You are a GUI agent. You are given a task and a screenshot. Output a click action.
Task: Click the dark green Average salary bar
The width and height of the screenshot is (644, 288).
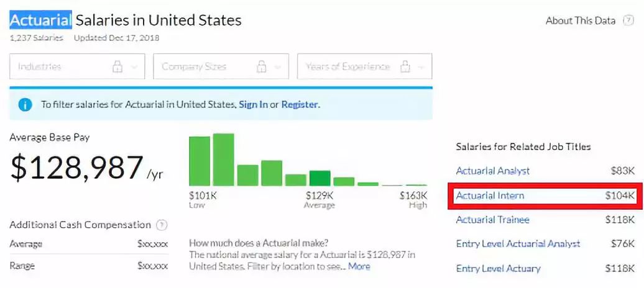[320, 178]
